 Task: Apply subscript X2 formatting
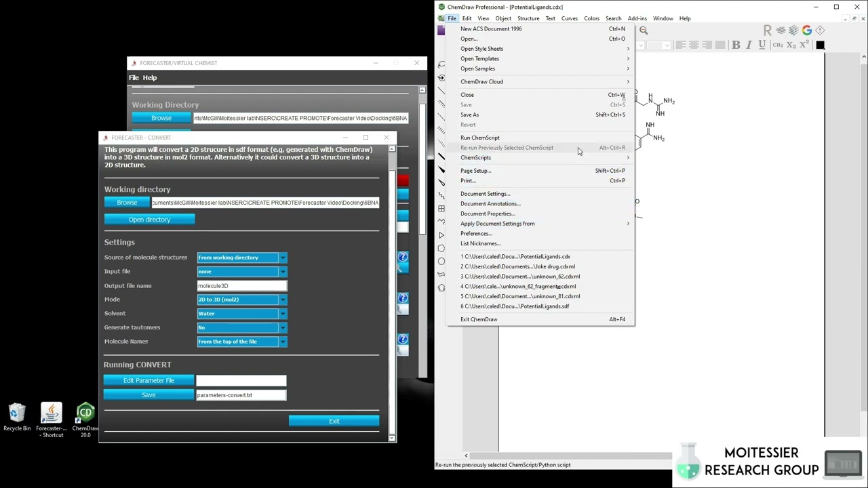click(x=791, y=45)
